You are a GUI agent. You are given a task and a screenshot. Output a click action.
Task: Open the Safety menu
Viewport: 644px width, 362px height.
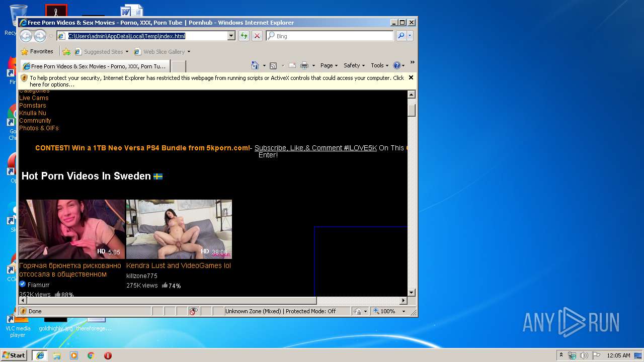(x=354, y=65)
